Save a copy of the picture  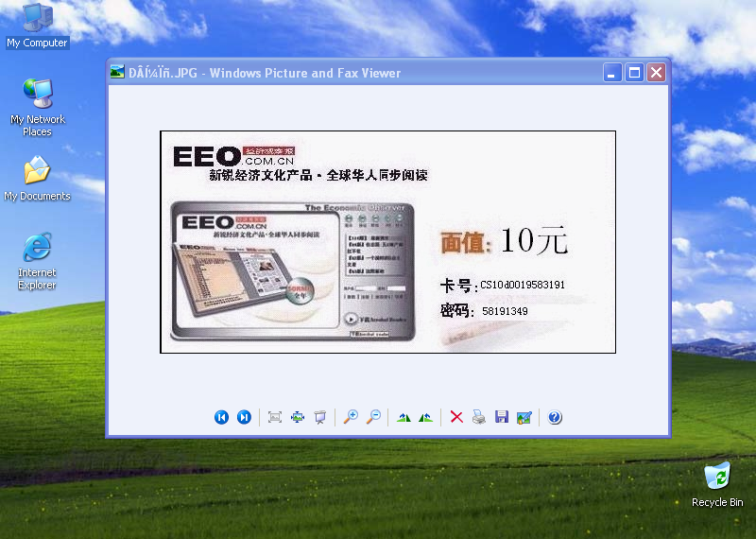pos(502,417)
